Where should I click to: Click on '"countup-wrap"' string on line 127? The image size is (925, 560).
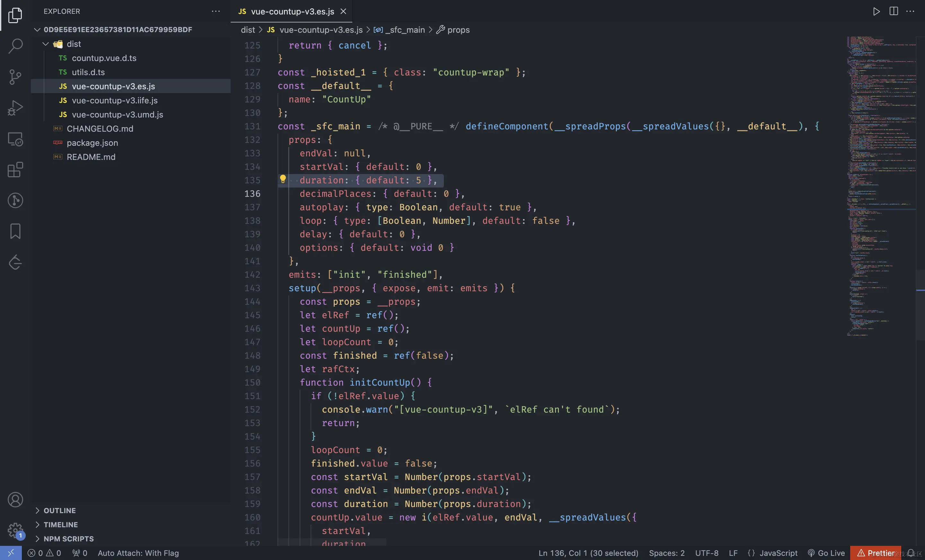[x=471, y=72]
